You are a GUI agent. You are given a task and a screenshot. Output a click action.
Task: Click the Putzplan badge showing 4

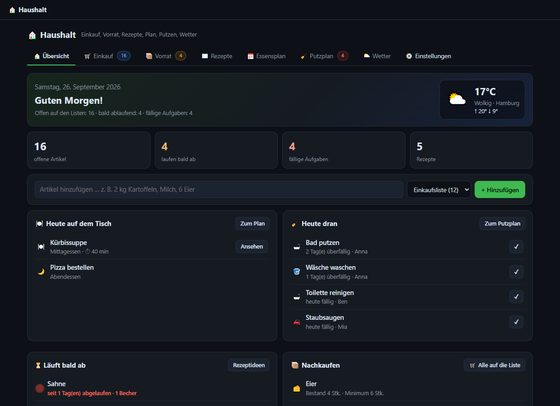342,56
